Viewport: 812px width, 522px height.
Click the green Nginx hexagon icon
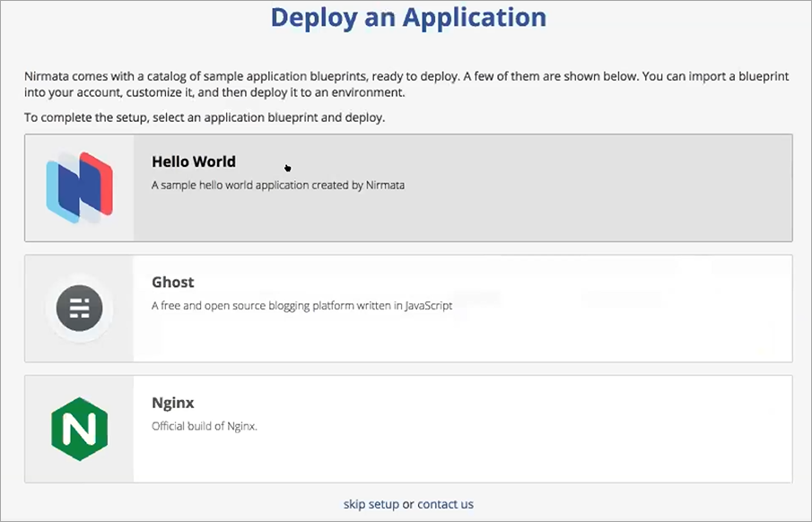tap(79, 429)
